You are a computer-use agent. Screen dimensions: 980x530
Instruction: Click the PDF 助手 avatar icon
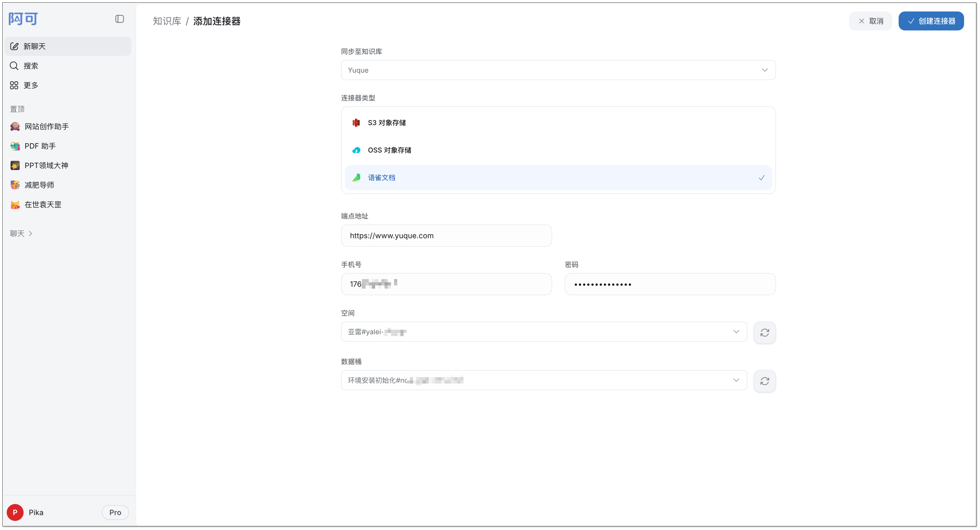click(x=15, y=146)
